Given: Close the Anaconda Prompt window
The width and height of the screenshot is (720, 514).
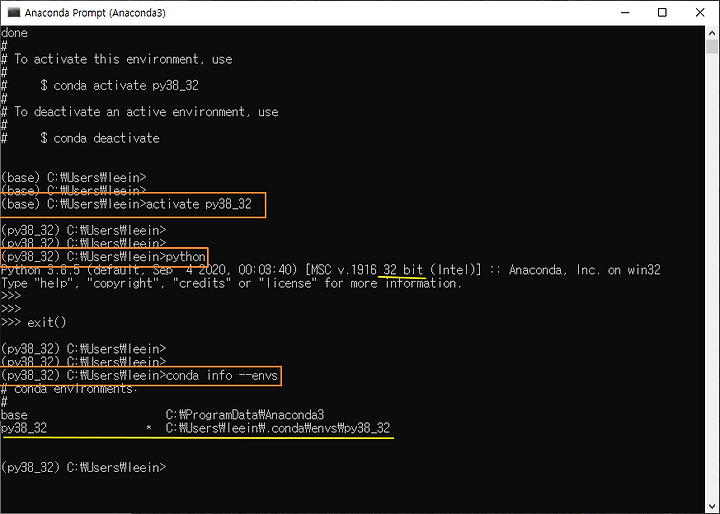Looking at the screenshot, I should coord(700,12).
